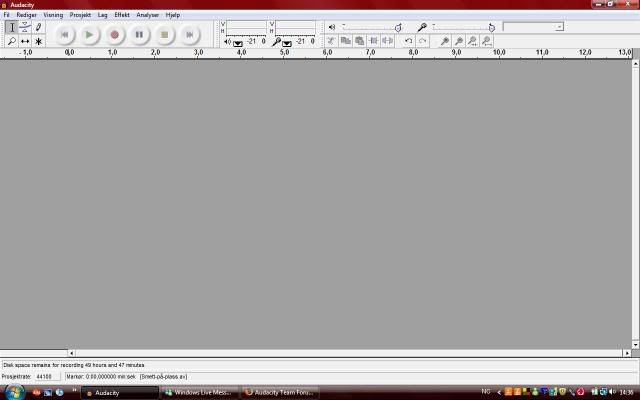
Task: Open the Effekt menu
Action: tap(122, 15)
